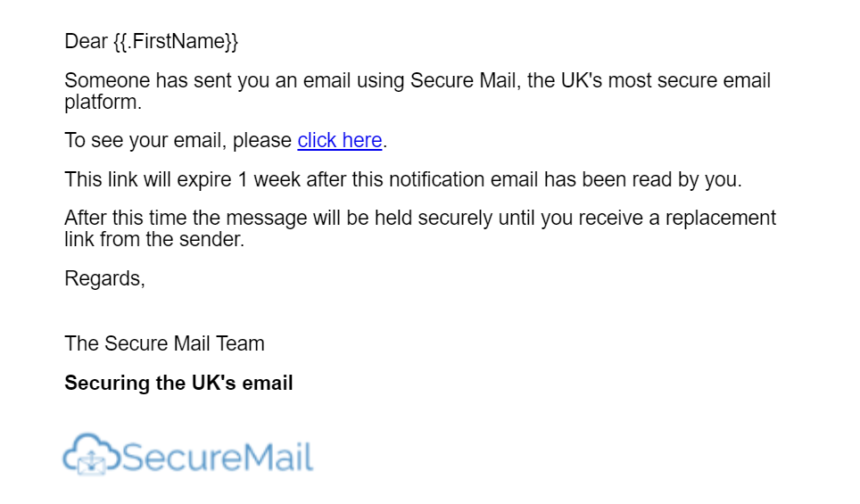
Task: Click the SecureMail wordmark text in logo
Action: pos(217,457)
